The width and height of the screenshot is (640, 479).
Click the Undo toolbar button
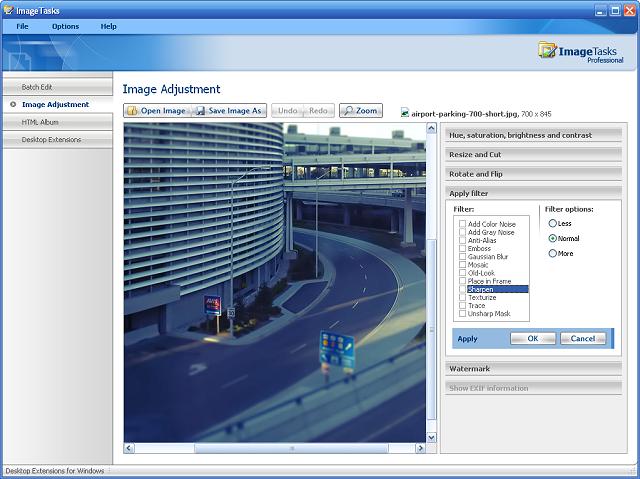(x=286, y=111)
